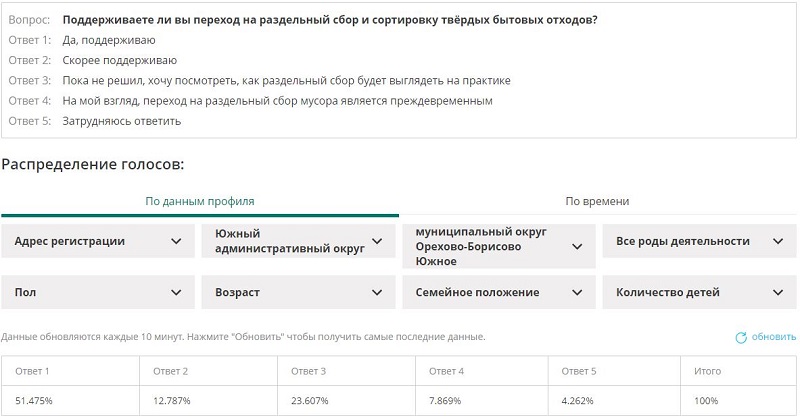
Task: Click the chevron arrow in «Возраст» filter
Action: [x=377, y=292]
